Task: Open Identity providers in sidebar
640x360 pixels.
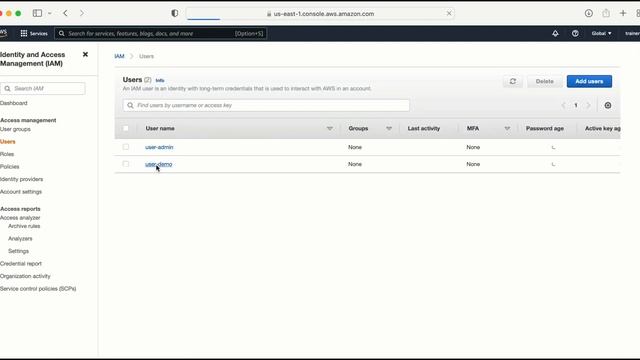Action: 21,179
